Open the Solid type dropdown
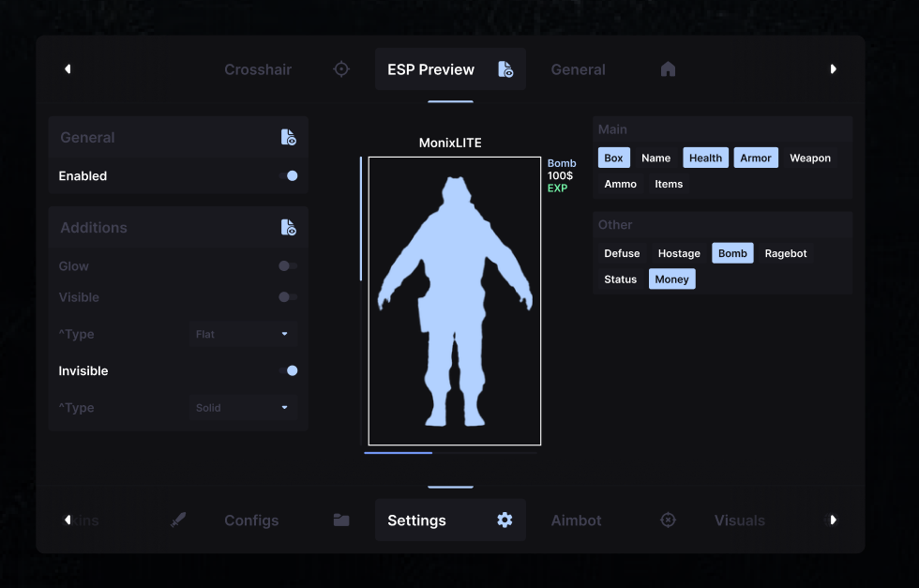This screenshot has width=919, height=588. pyautogui.click(x=243, y=408)
